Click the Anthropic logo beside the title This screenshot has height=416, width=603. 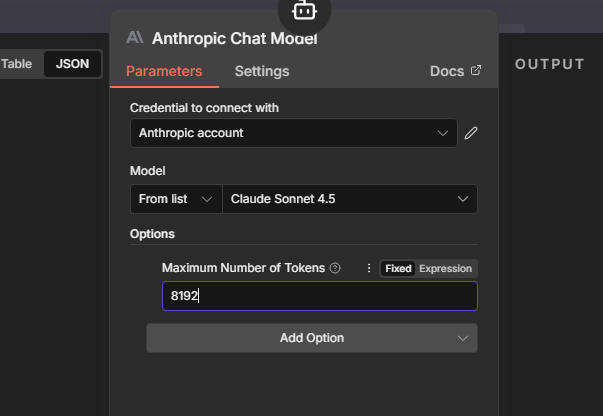(135, 39)
